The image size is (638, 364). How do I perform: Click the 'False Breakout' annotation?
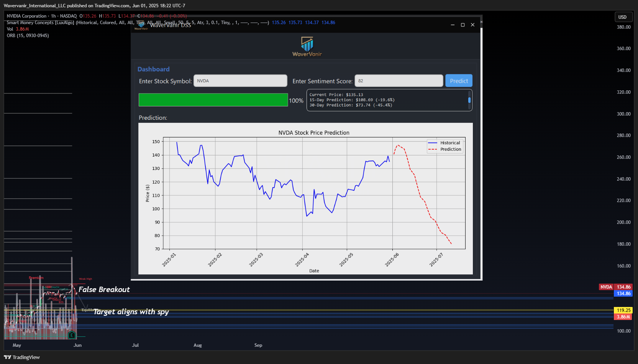click(x=104, y=290)
